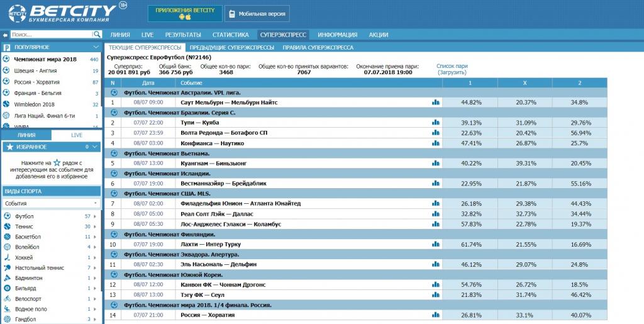Switch to ПРЕДЫДУЩИЕ СУПЕРЭКСПРЕССЫ tab
This screenshot has width=644, height=324.
click(231, 47)
